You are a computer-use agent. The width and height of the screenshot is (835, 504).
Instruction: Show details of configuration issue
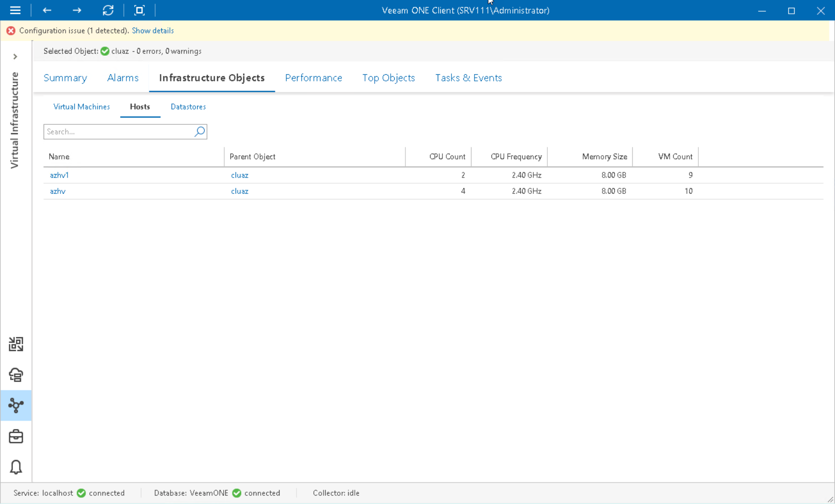[153, 31]
